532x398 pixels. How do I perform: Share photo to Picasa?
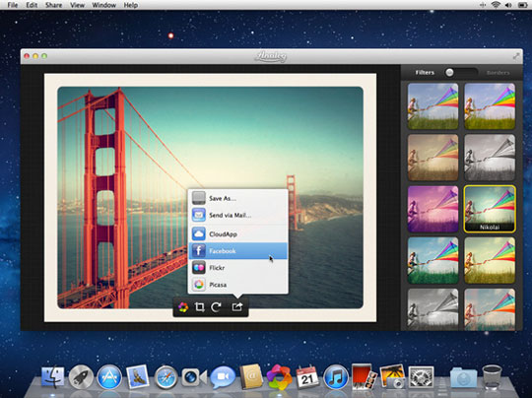pos(237,285)
